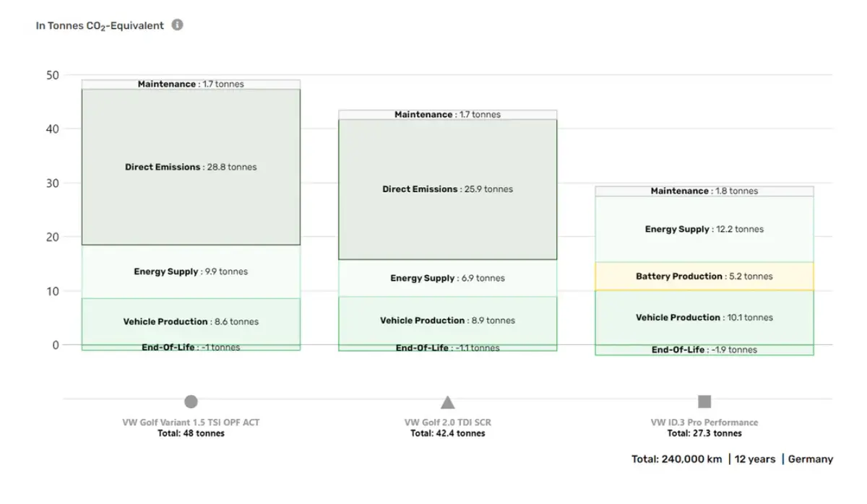
Task: Click the 30 axis value
Action: coord(51,183)
